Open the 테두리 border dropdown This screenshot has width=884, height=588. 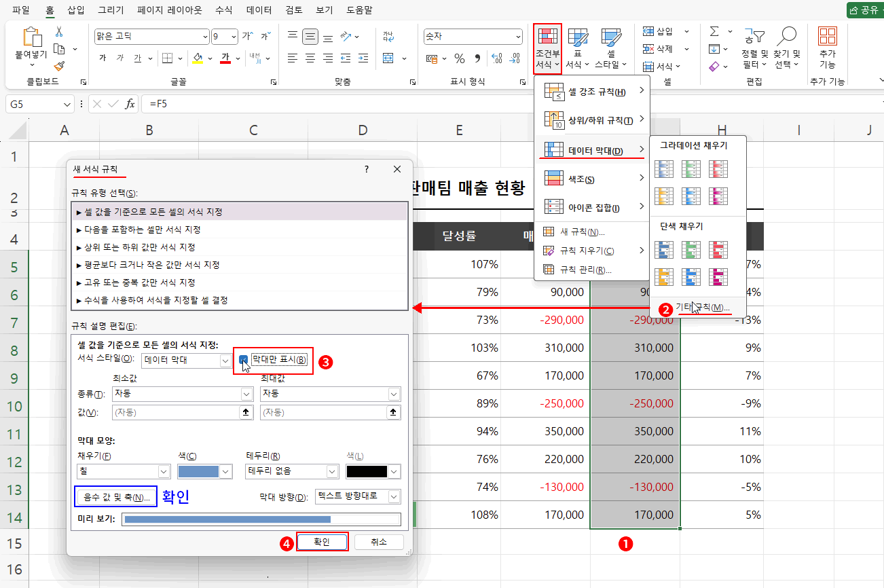point(332,471)
